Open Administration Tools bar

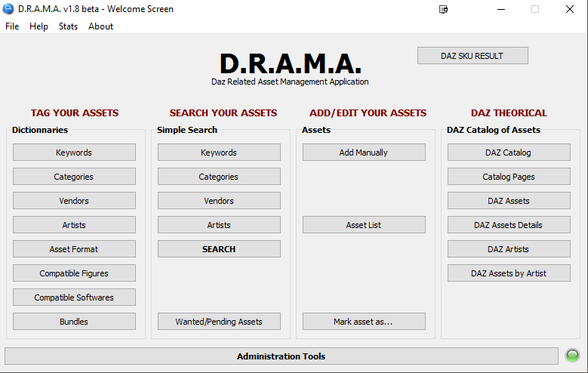(282, 356)
